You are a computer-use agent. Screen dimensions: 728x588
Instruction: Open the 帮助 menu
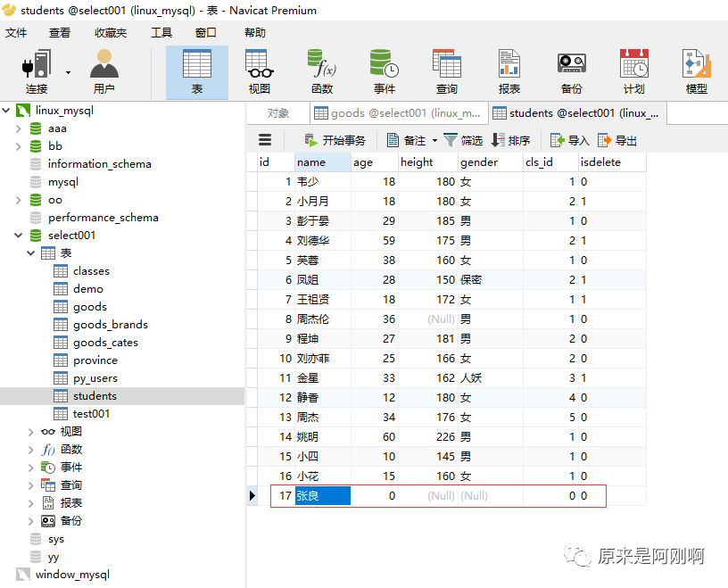point(255,32)
